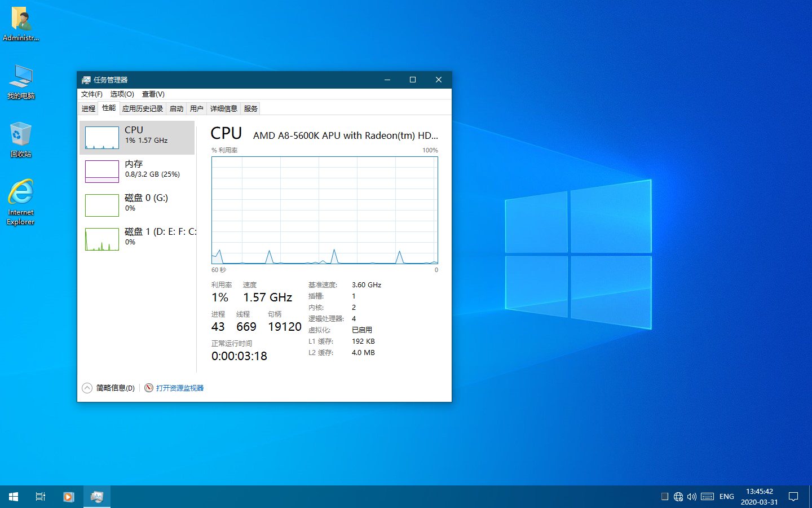Open the Administrator folder desktop icon
Viewport: 812px width, 508px height.
[x=21, y=24]
